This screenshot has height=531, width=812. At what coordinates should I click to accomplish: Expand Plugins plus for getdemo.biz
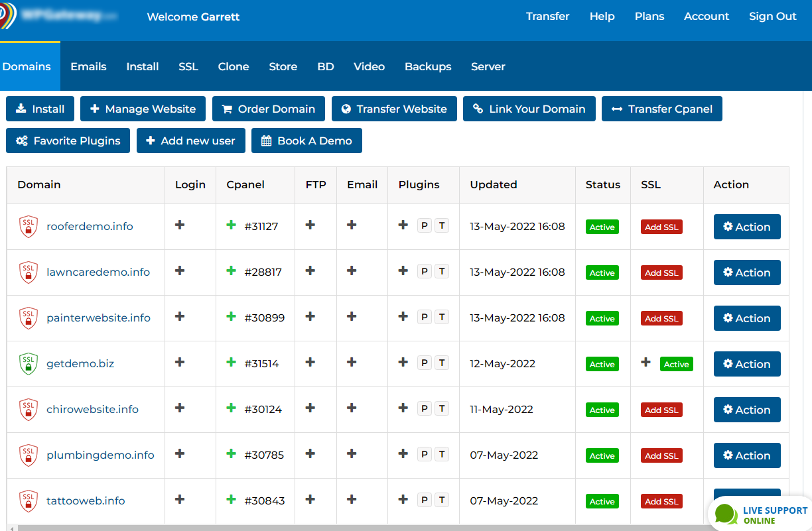(403, 363)
